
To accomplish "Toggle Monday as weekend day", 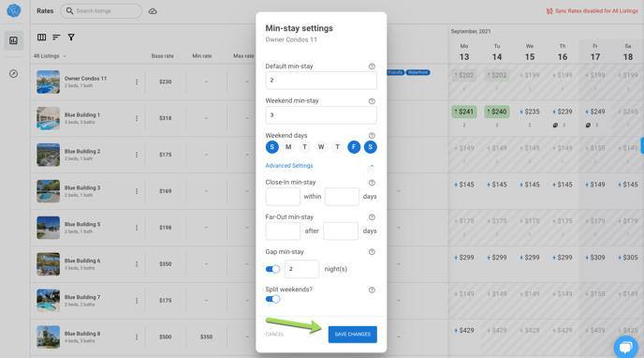I will pyautogui.click(x=288, y=147).
